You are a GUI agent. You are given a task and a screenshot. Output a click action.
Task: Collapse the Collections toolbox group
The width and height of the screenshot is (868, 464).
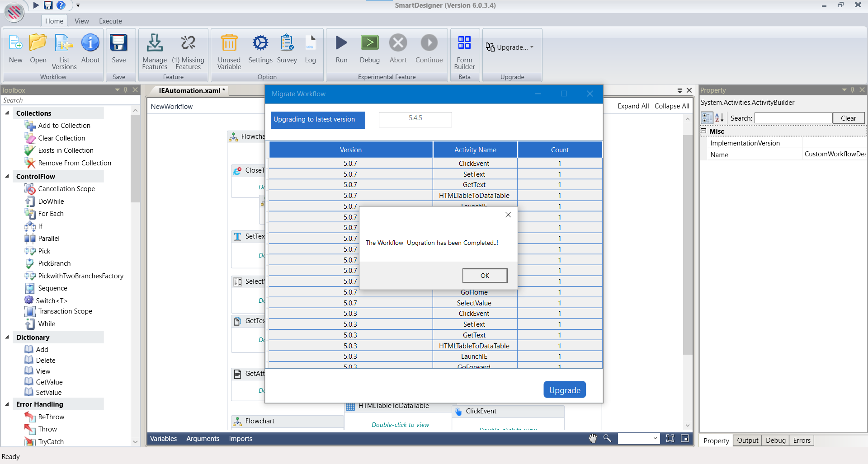7,113
